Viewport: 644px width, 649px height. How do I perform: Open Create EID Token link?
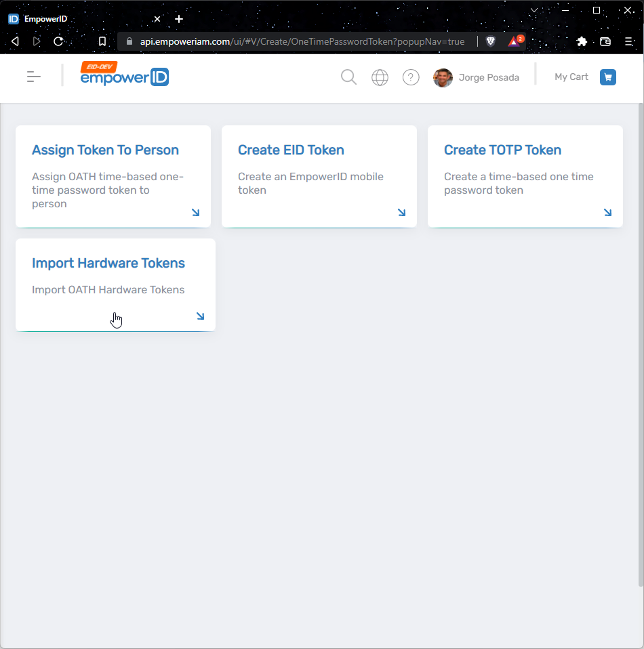tap(291, 150)
